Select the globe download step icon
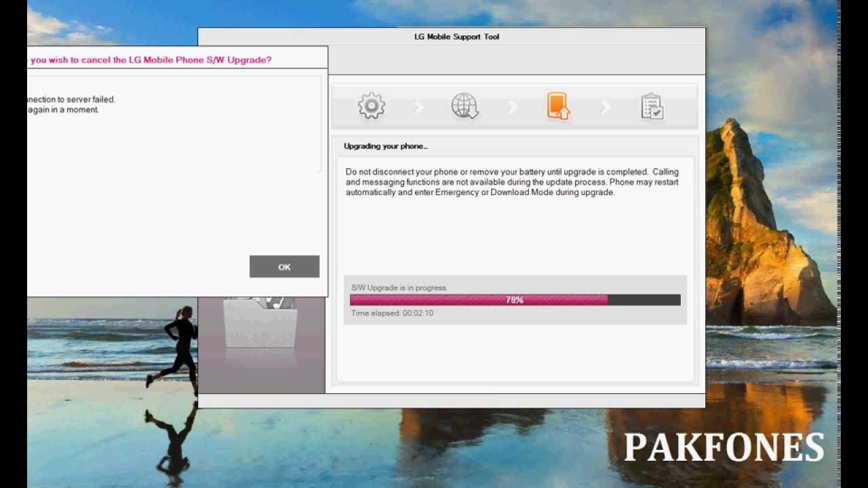 click(x=465, y=106)
